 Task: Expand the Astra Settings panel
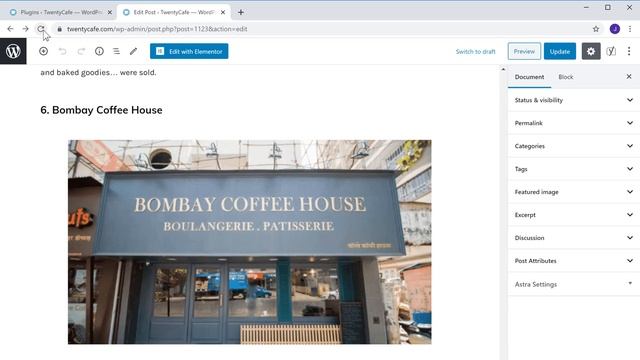tap(573, 284)
